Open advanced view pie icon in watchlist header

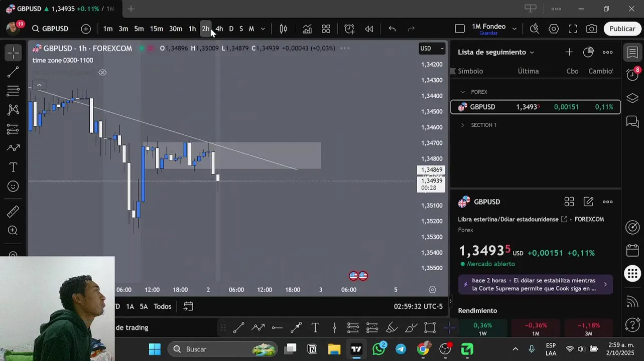click(588, 52)
